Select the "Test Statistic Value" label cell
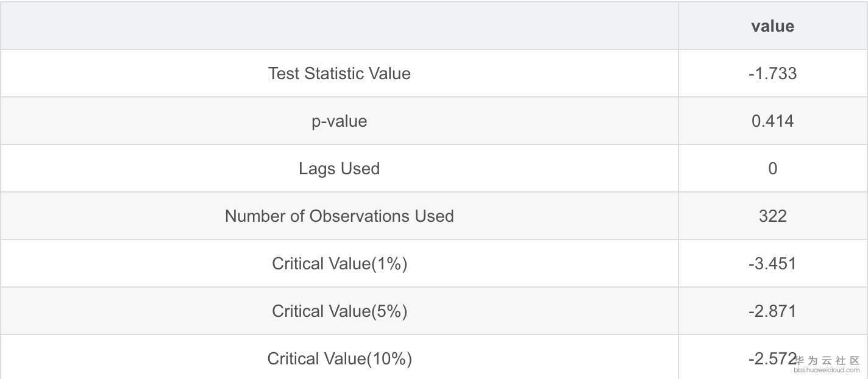The image size is (868, 379). [339, 74]
